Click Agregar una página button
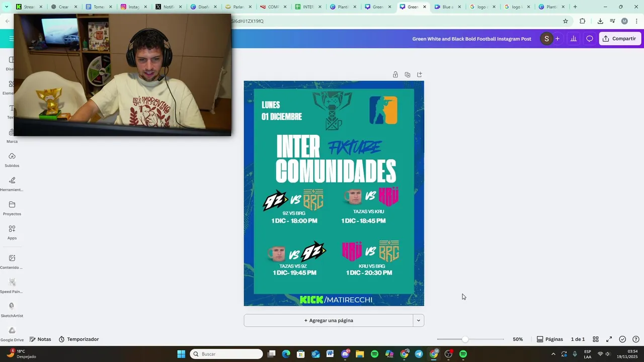644x362 pixels. (x=329, y=320)
